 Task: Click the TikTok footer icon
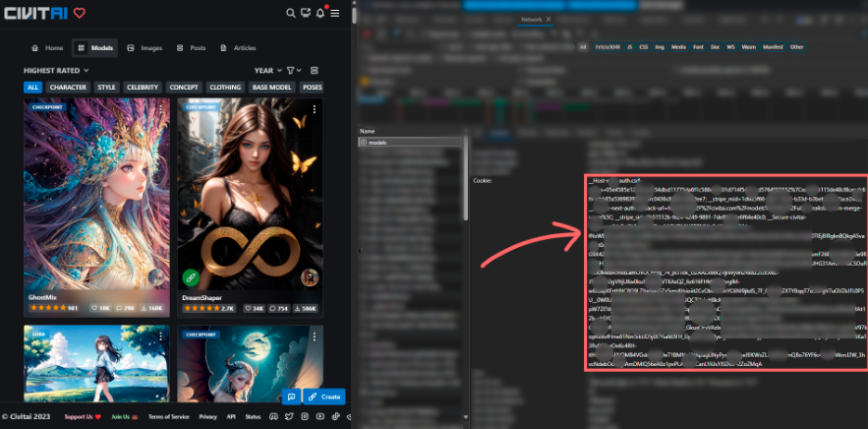pos(335,416)
